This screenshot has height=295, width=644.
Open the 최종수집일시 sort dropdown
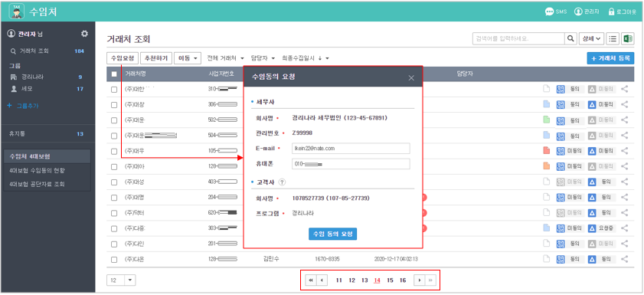(306, 58)
